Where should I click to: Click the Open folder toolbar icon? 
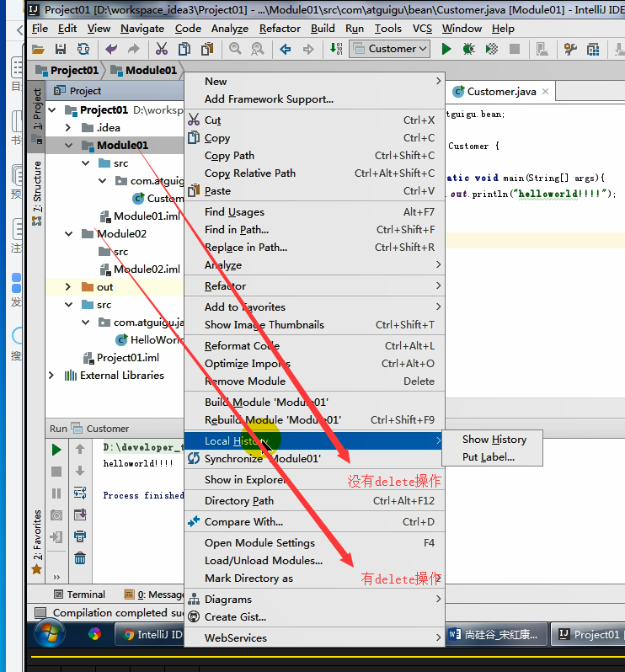click(38, 50)
